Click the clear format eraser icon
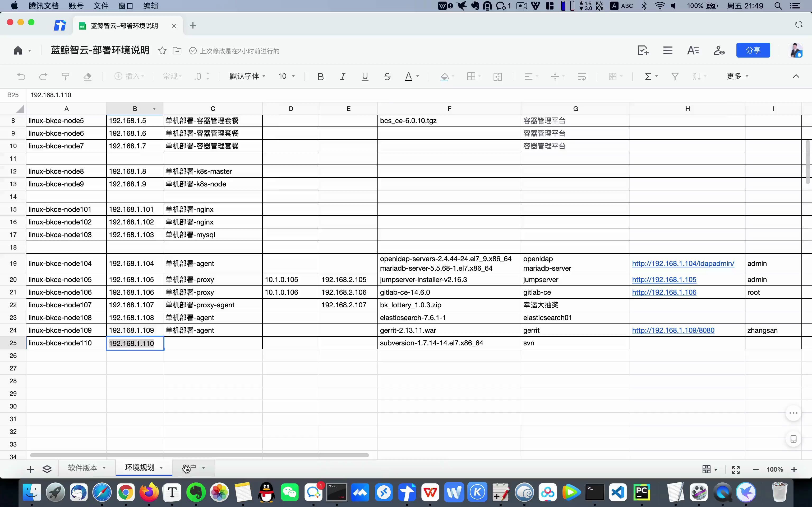 (x=87, y=77)
